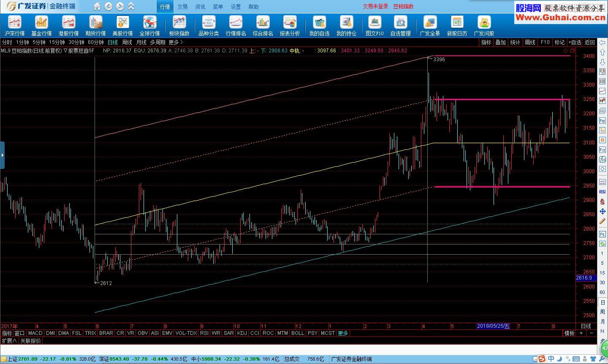
Task: Open 帮助 menu
Action: [253, 7]
